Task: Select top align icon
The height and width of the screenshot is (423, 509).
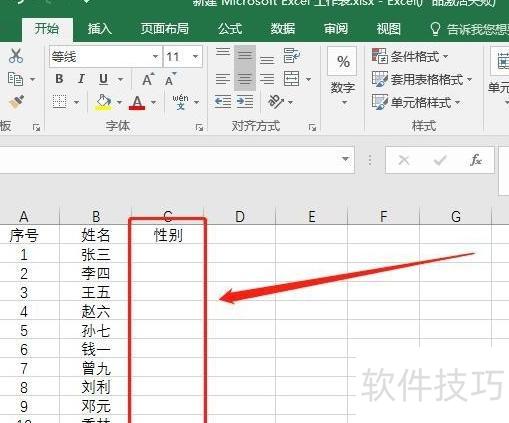Action: point(223,52)
